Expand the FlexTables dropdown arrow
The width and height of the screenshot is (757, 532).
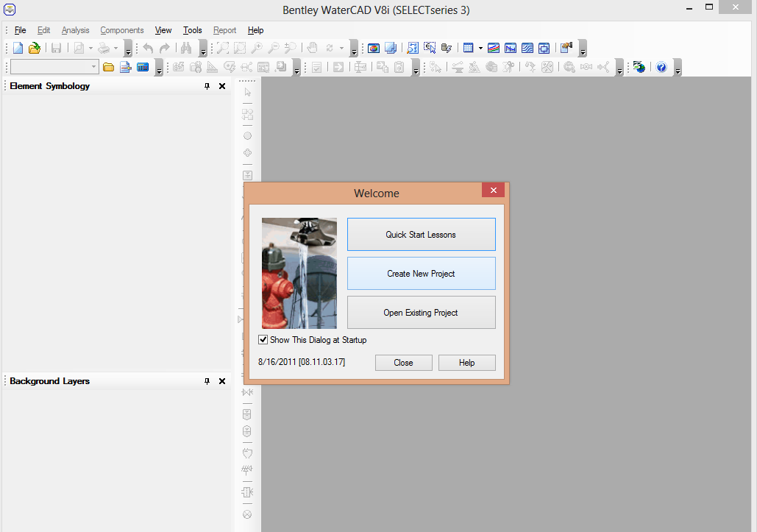[480, 49]
